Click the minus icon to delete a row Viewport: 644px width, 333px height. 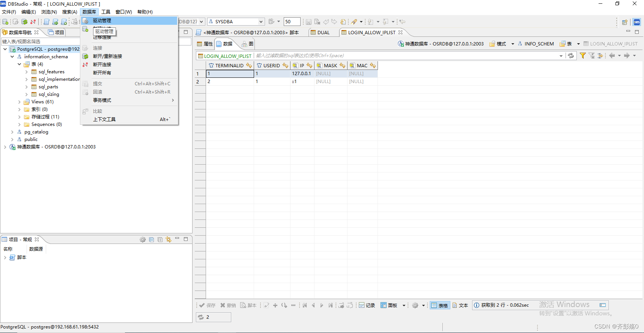[x=293, y=305]
